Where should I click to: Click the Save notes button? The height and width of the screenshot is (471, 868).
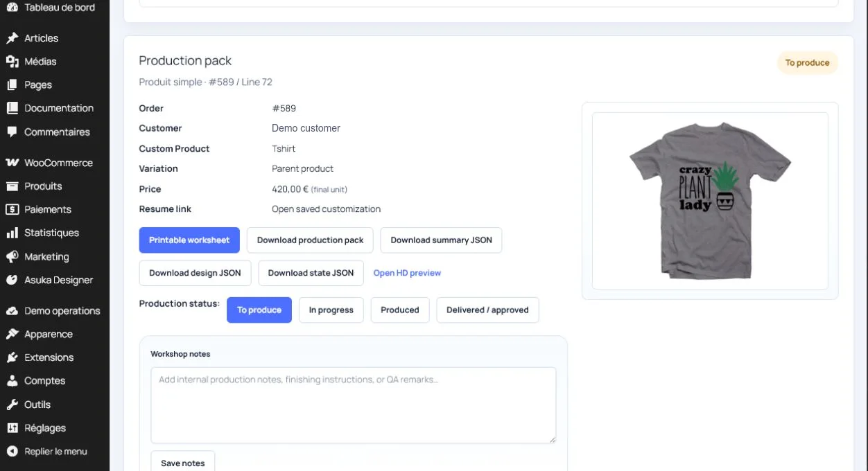pyautogui.click(x=183, y=463)
